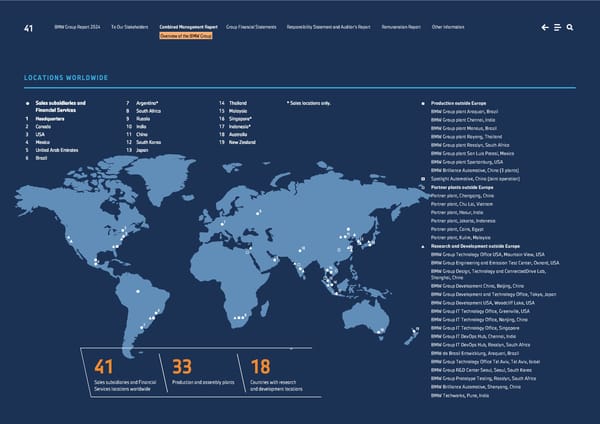This screenshot has width=600, height=424.
Task: Click the Spotlight Automotive joint operation marker icon
Action: tap(424, 178)
